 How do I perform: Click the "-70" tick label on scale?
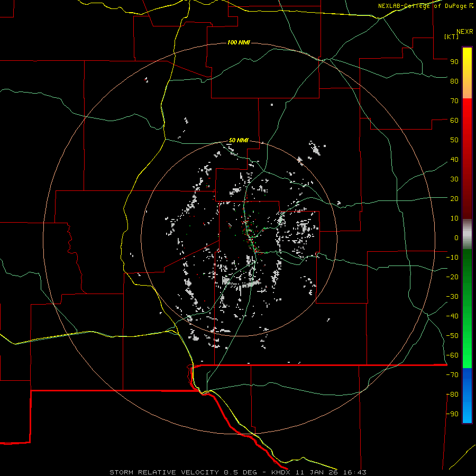452,375
